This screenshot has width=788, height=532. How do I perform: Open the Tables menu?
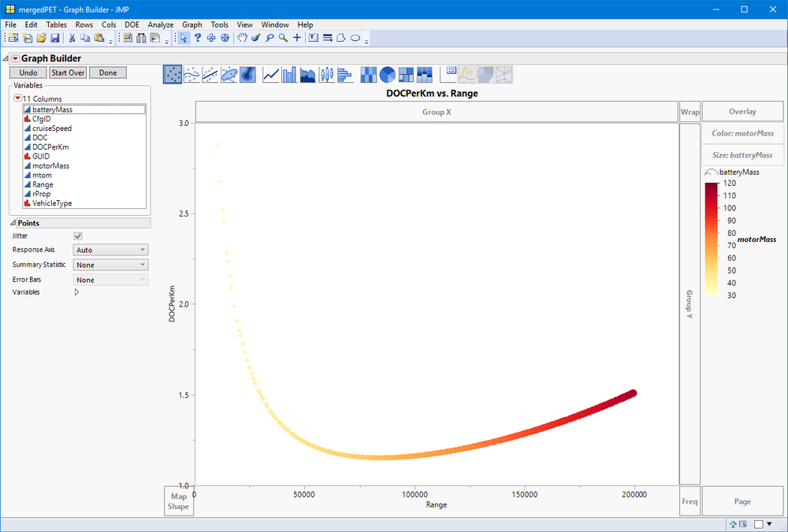coord(56,24)
